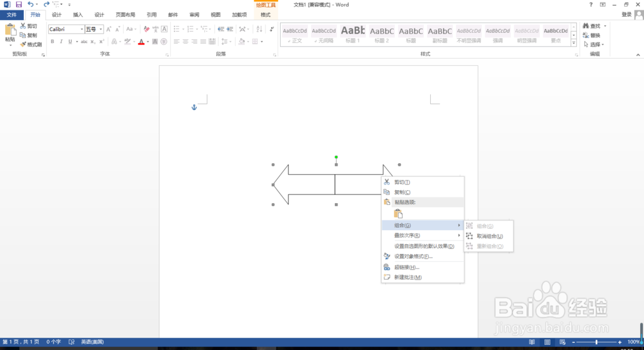Toggle character border (boxed A) button
Viewport: 644px width, 350px height.
coord(164,29)
